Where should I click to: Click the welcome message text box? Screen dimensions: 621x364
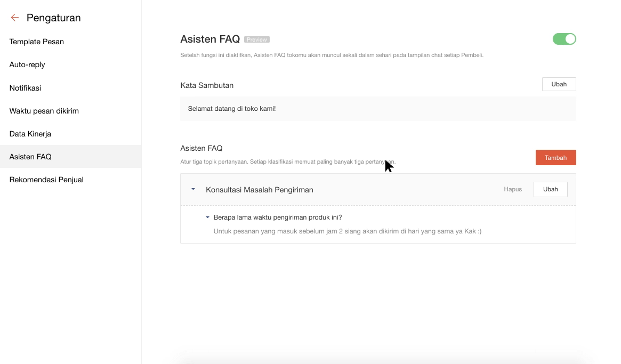pos(378,109)
